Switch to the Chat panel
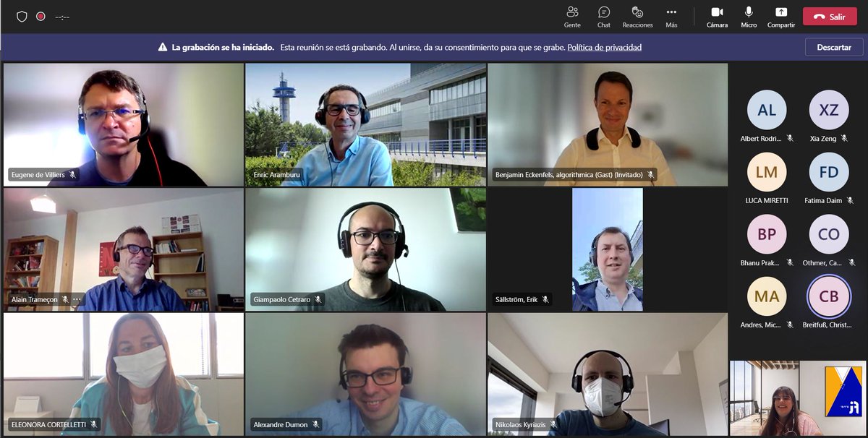The image size is (868, 438). 603,17
